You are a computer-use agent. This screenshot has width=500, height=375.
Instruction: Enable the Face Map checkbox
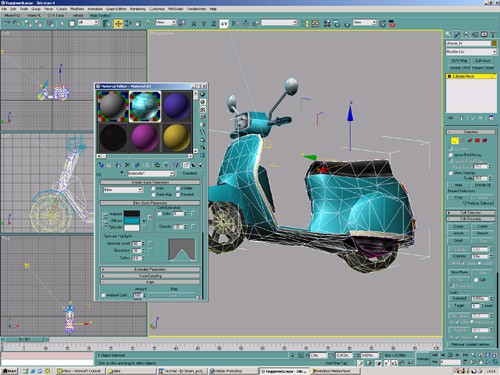153,194
